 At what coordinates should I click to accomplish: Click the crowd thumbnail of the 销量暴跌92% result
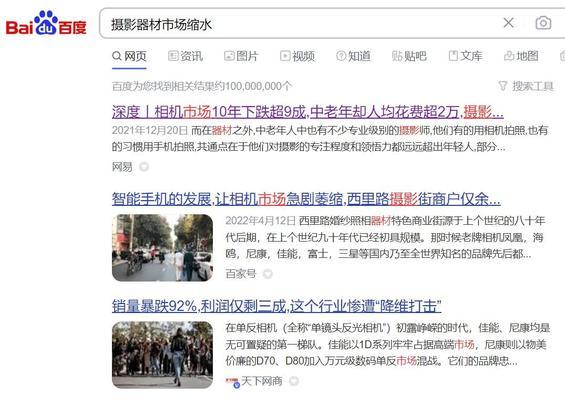point(163,355)
